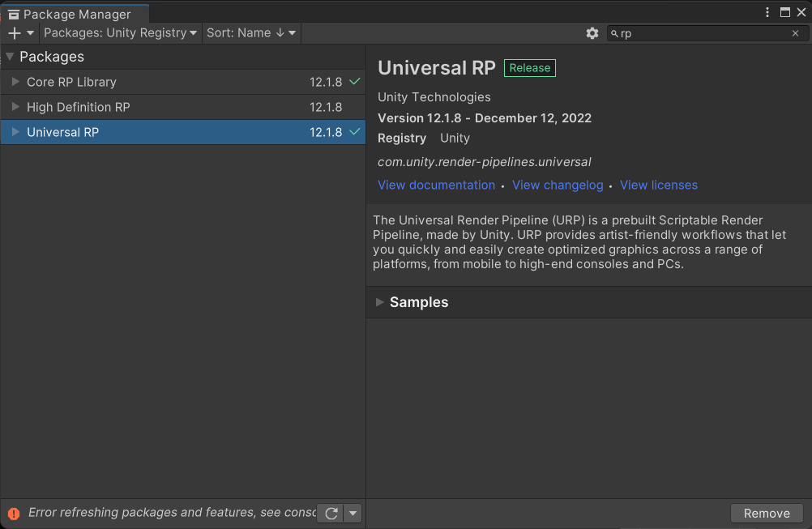The width and height of the screenshot is (812, 529).
Task: Open the window's three-dot options menu
Action: (x=767, y=12)
